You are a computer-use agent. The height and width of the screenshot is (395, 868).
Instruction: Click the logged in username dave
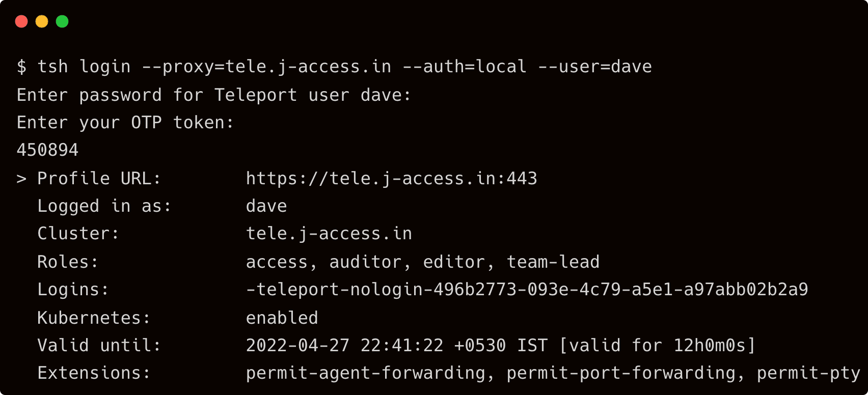click(x=266, y=206)
